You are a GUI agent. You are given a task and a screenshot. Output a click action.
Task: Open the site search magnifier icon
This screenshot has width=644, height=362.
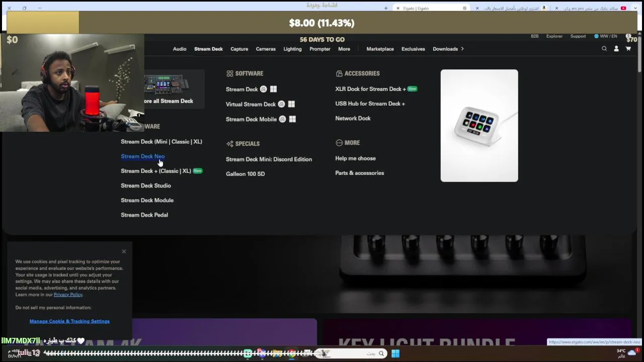click(604, 49)
